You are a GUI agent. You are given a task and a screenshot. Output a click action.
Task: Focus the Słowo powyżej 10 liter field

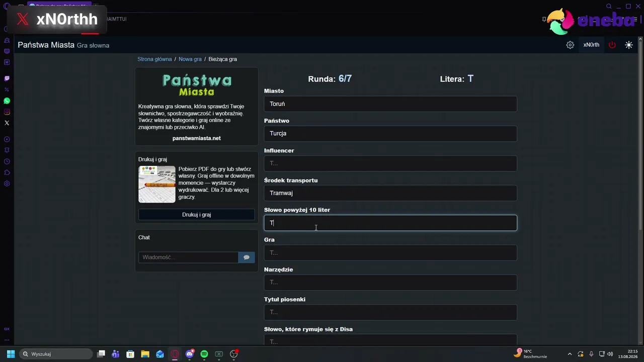click(390, 223)
